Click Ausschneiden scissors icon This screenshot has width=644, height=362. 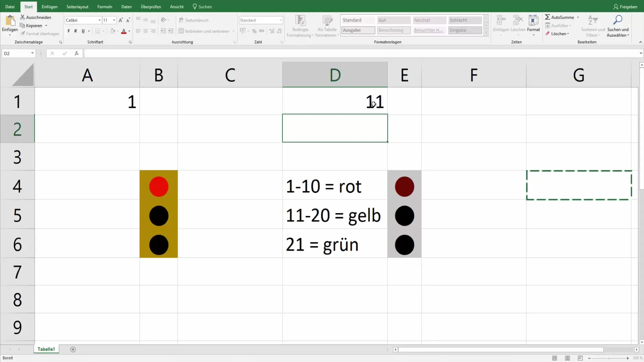22,17
